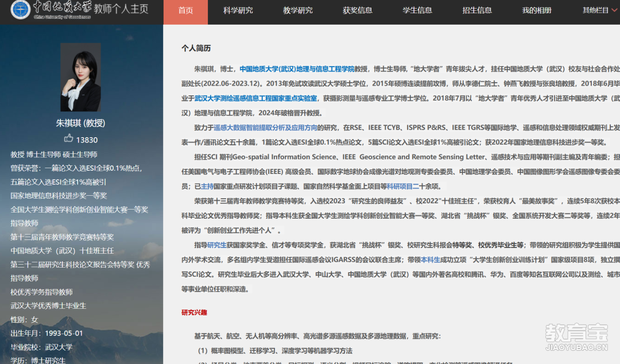Go to the 教学研究 tab

pos(298,11)
